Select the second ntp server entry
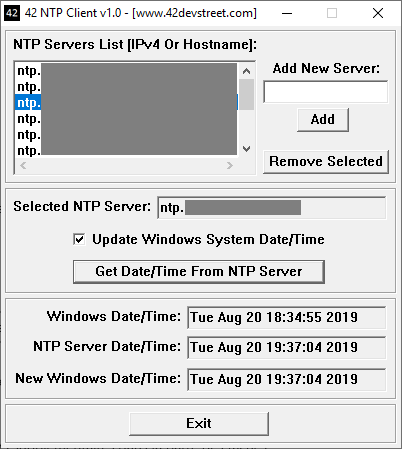The width and height of the screenshot is (402, 449). (x=126, y=87)
